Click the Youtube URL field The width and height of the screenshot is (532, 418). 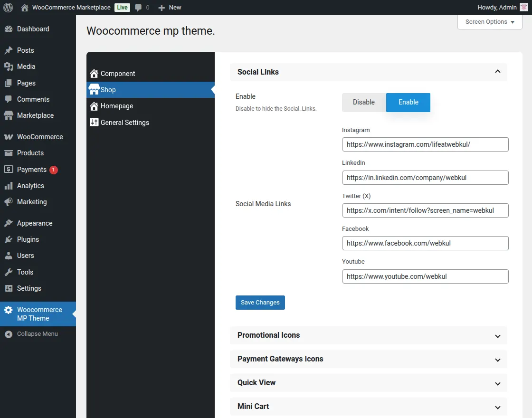425,276
